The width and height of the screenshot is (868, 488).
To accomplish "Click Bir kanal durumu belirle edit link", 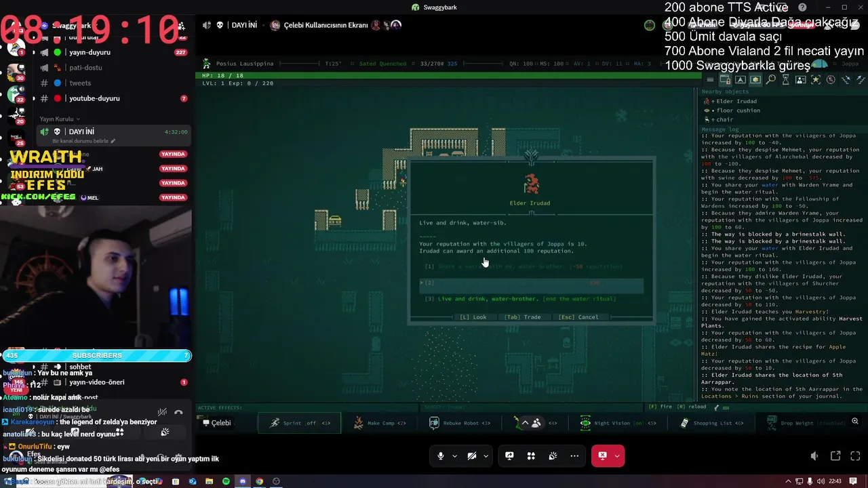I will [83, 141].
